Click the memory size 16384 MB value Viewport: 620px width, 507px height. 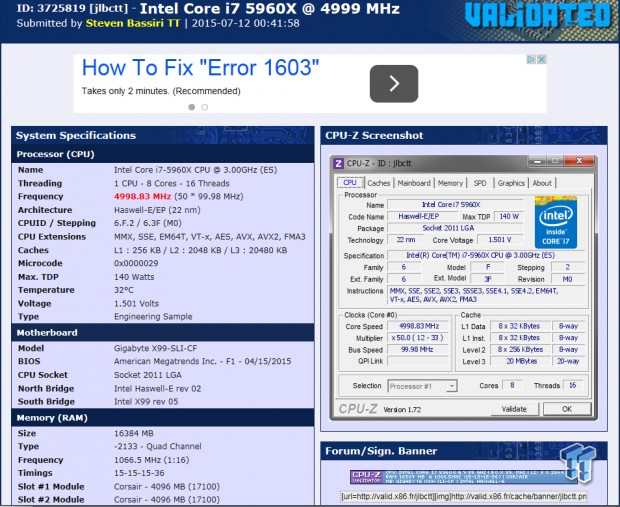134,433
